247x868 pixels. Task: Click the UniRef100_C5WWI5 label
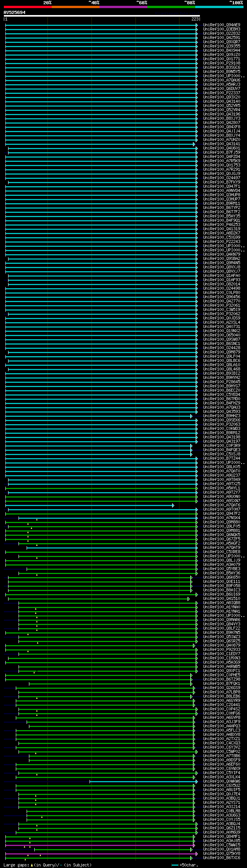222,845
